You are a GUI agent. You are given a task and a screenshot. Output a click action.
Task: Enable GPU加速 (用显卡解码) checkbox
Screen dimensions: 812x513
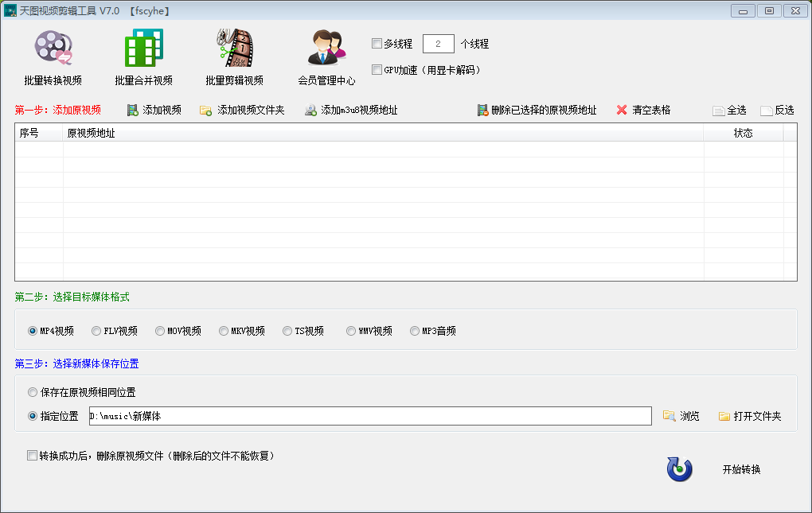pos(377,69)
